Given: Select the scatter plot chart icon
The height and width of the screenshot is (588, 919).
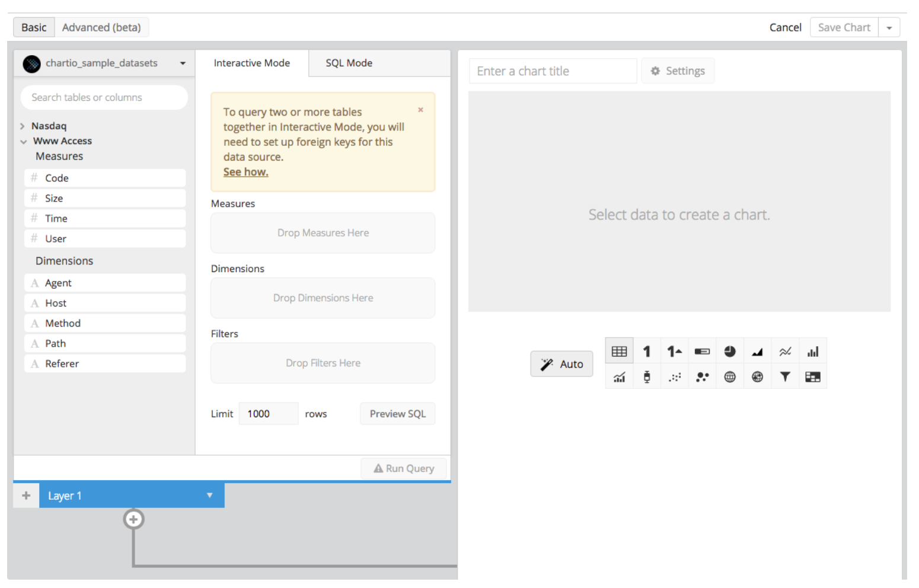Looking at the screenshot, I should point(675,377).
